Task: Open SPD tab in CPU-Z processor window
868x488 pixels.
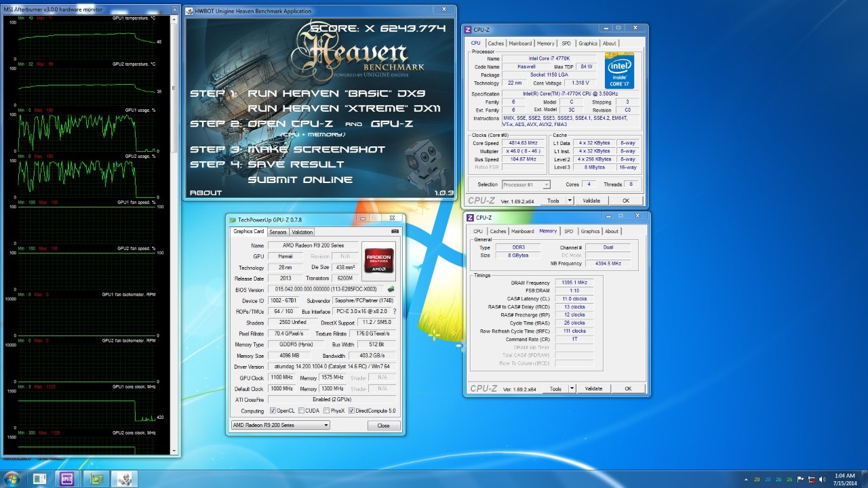Action: click(x=566, y=43)
